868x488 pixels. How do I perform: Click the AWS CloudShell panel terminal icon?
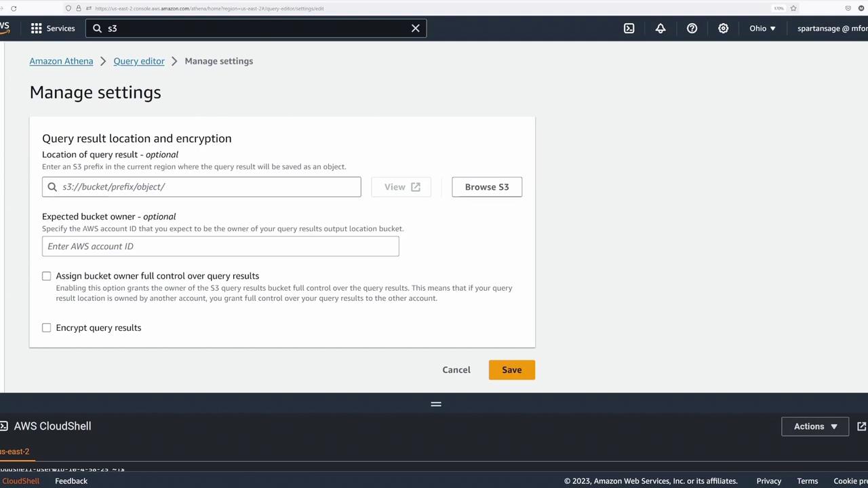[x=4, y=426]
